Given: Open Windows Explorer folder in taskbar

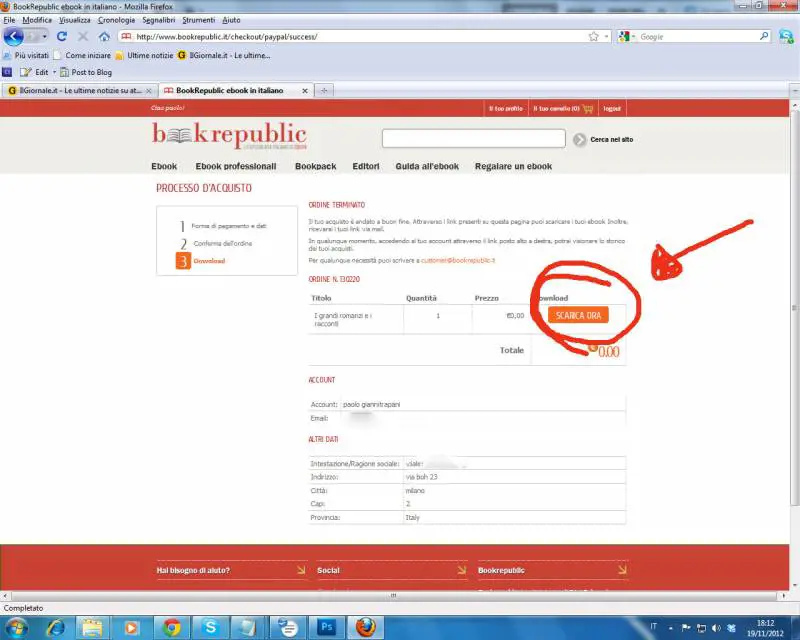Looking at the screenshot, I should [92, 627].
